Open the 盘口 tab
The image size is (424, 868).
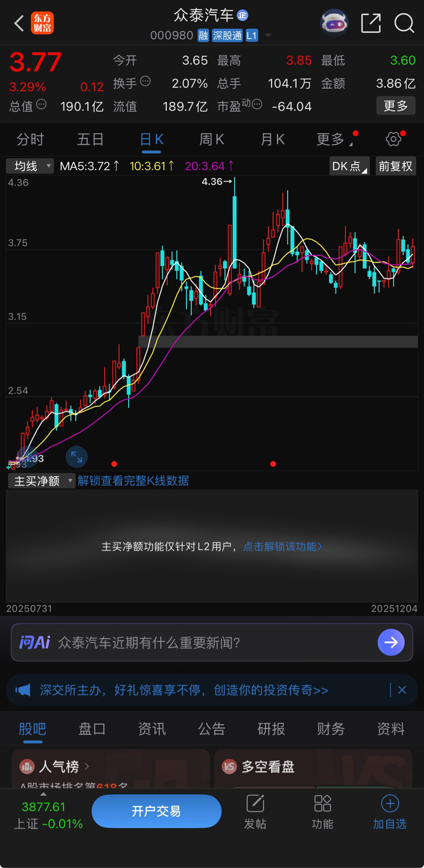[92, 729]
